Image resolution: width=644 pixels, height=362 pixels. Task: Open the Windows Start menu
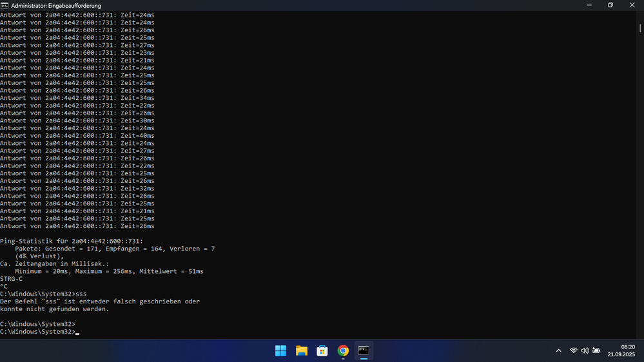(x=280, y=351)
